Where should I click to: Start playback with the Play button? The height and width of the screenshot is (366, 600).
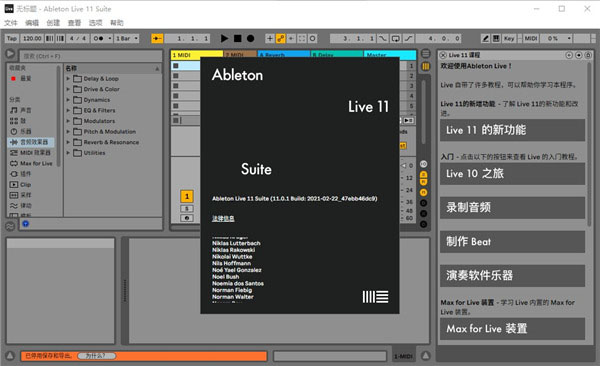click(224, 38)
